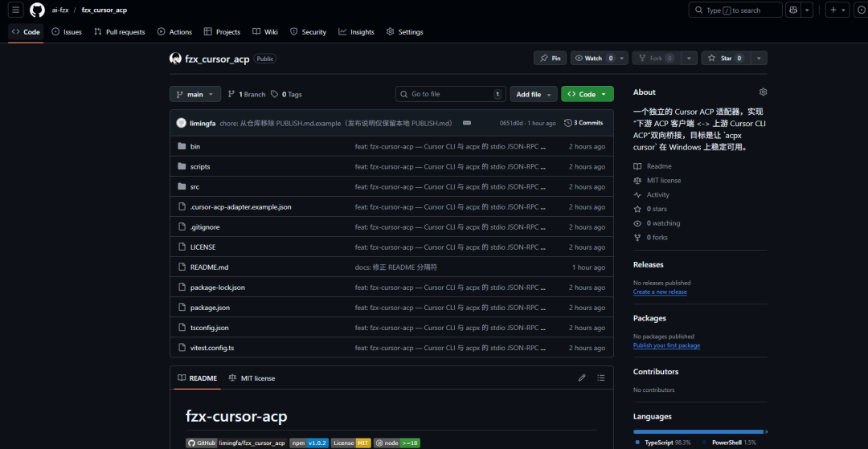This screenshot has width=868, height=449.
Task: Expand the Add file dropdown
Action: pos(534,95)
